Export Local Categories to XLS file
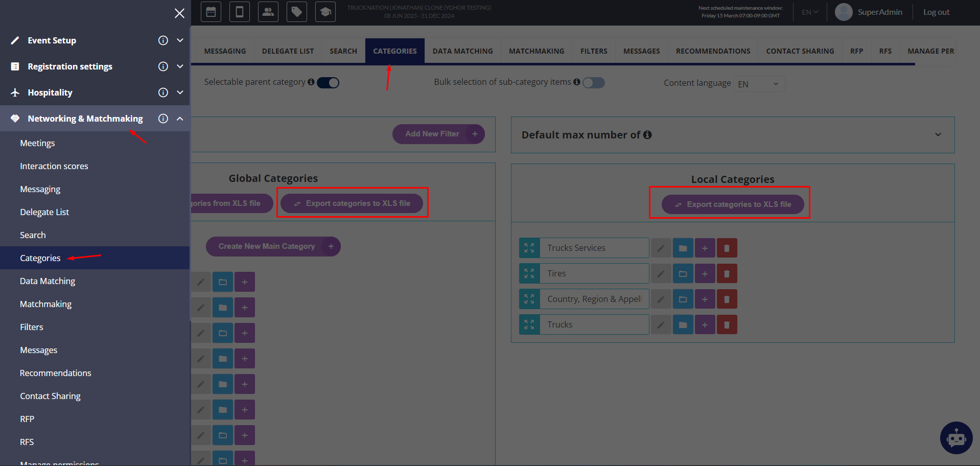The height and width of the screenshot is (466, 980). pyautogui.click(x=733, y=204)
